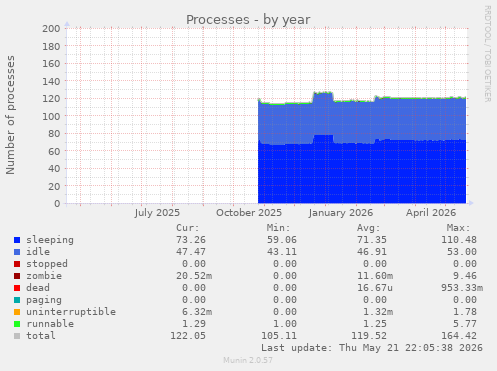Click the idle legend color swatch

(17, 252)
